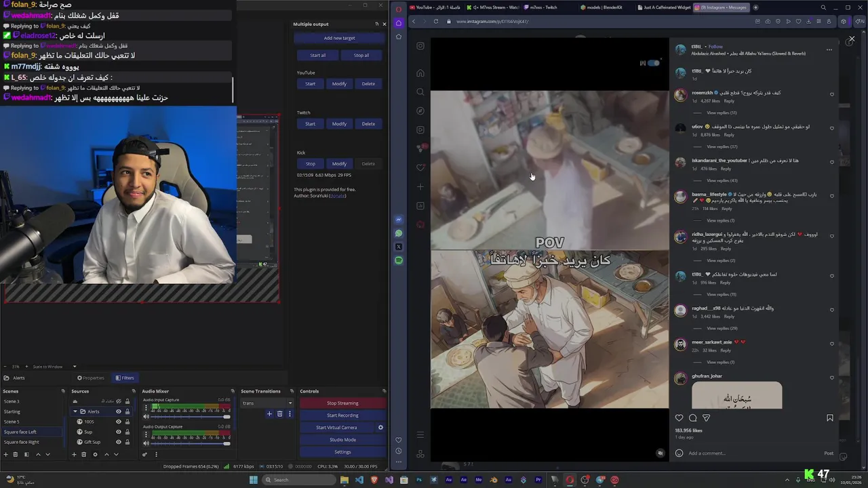Image resolution: width=868 pixels, height=488 pixels.
Task: Open Spotify in Opera sidebar
Action: pos(399,260)
